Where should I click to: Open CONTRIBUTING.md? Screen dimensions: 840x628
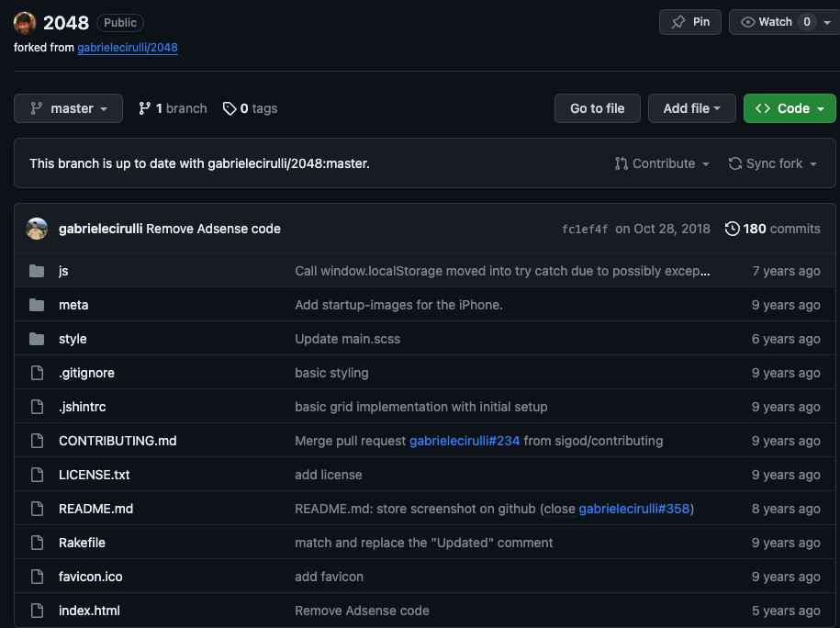coord(118,441)
